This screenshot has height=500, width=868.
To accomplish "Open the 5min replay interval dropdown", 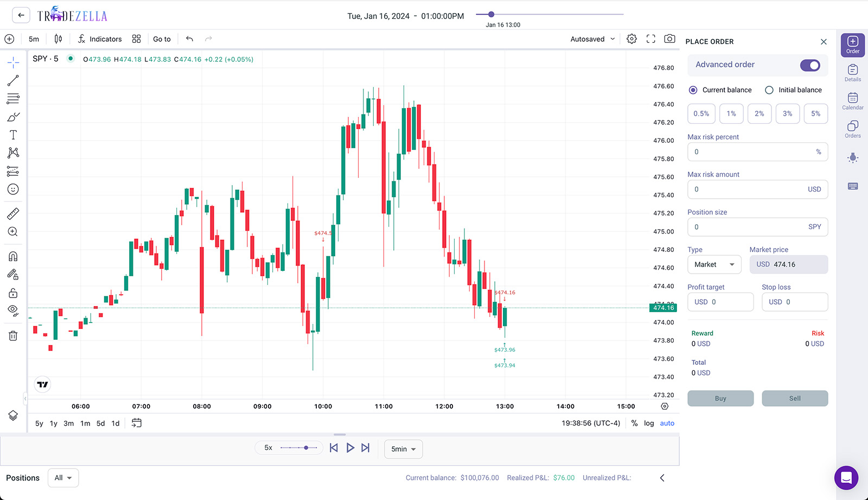I will point(404,449).
